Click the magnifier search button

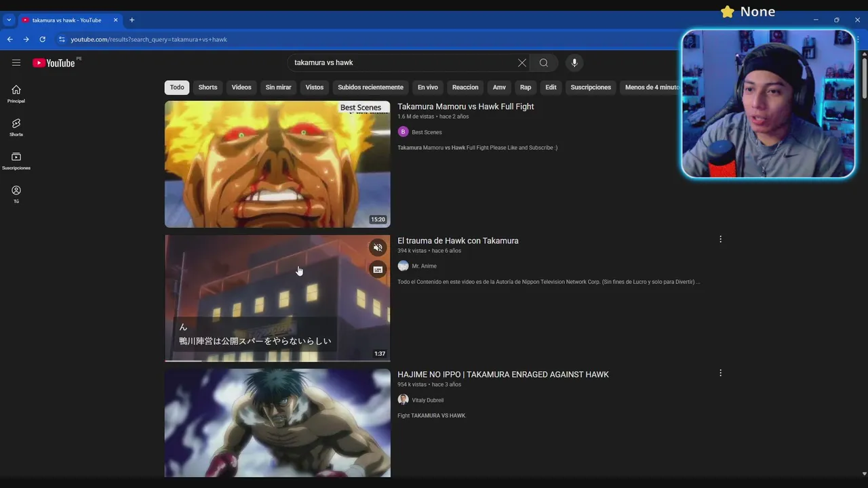point(543,62)
